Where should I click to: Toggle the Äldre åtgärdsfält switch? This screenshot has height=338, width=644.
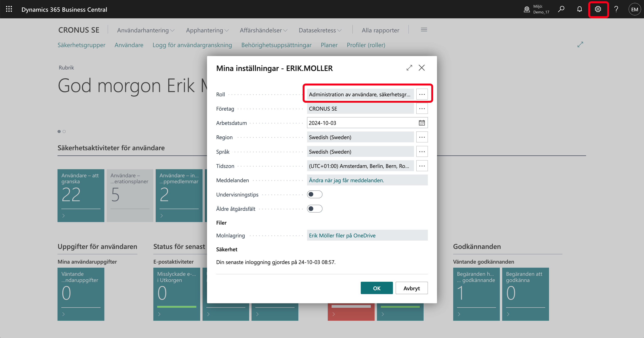(x=315, y=209)
